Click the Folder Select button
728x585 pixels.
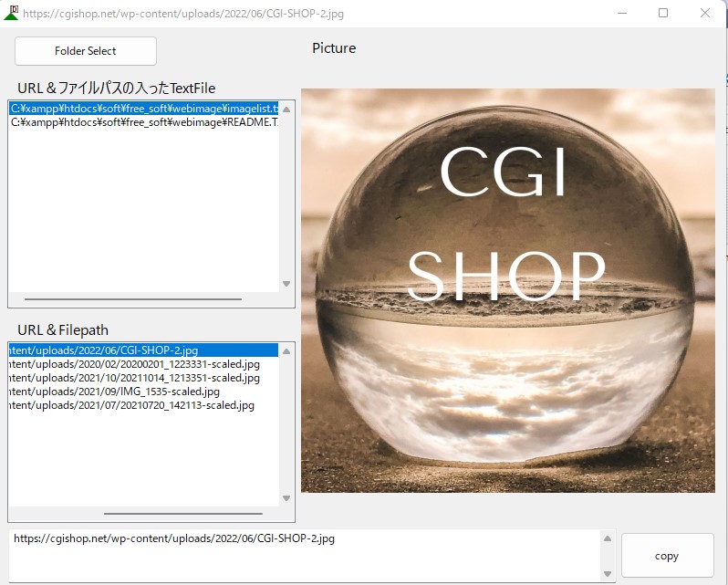[86, 51]
